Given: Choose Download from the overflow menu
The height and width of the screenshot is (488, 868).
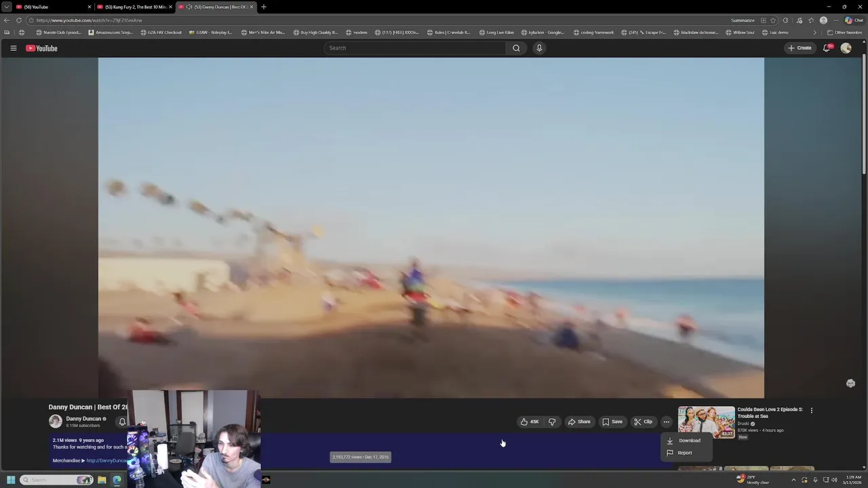Looking at the screenshot, I should coord(686,441).
